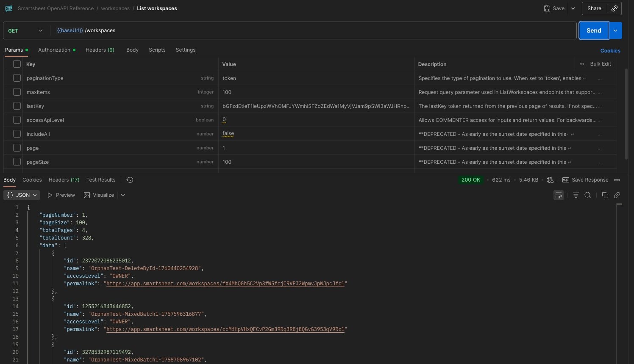Screen dimensions: 634x364
Task: Open the request Settings tab
Action: (x=186, y=50)
